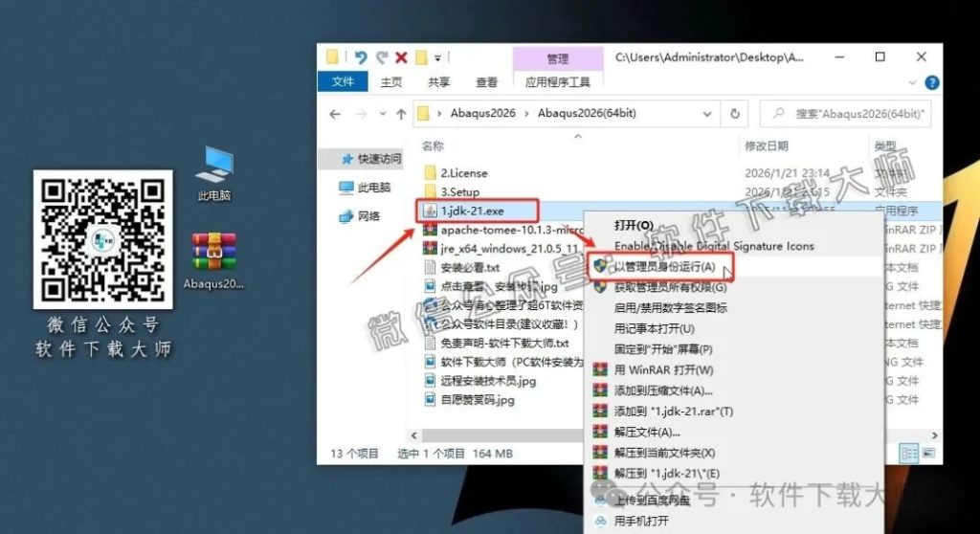
Task: Choose 用 WinRAR 打开(W)
Action: click(x=663, y=369)
